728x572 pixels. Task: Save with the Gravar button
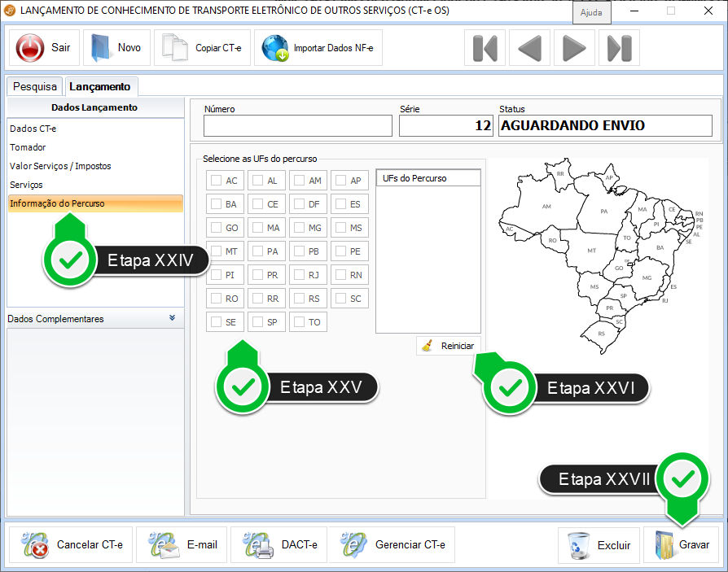coord(681,544)
